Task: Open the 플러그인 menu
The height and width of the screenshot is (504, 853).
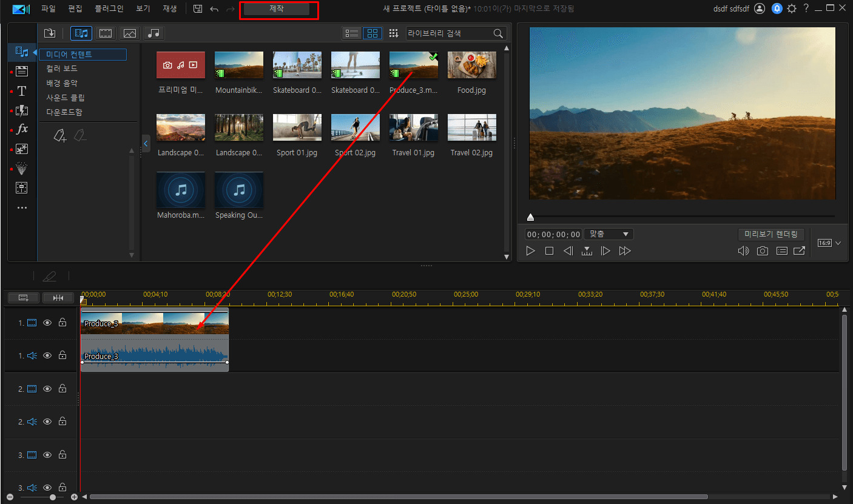Action: point(109,9)
